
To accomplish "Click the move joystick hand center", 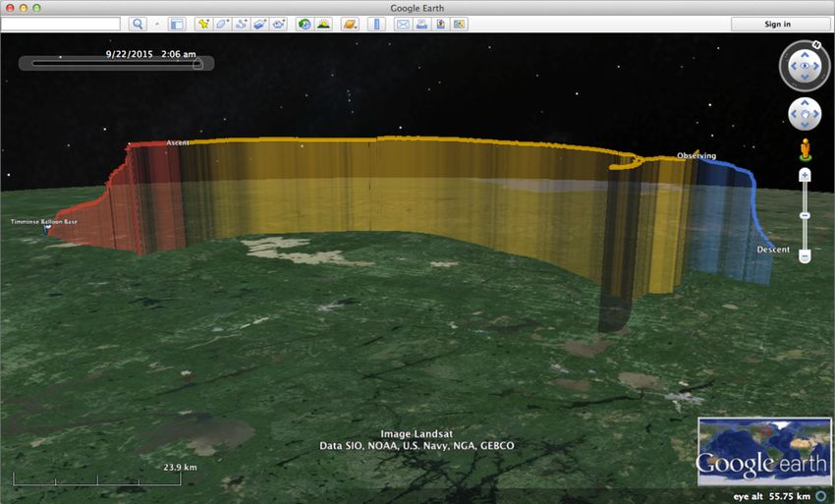I will coord(805,114).
